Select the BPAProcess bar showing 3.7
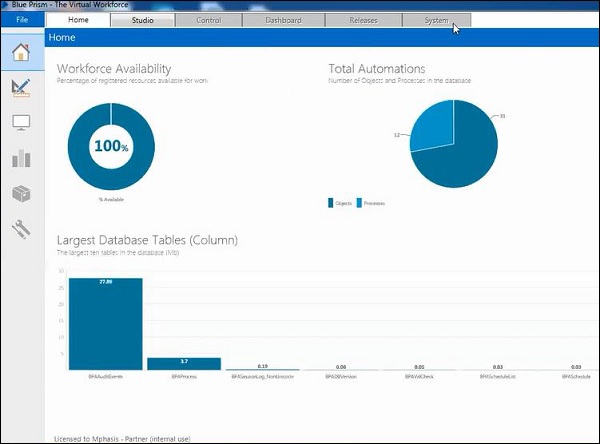The width and height of the screenshot is (600, 444). point(184,364)
